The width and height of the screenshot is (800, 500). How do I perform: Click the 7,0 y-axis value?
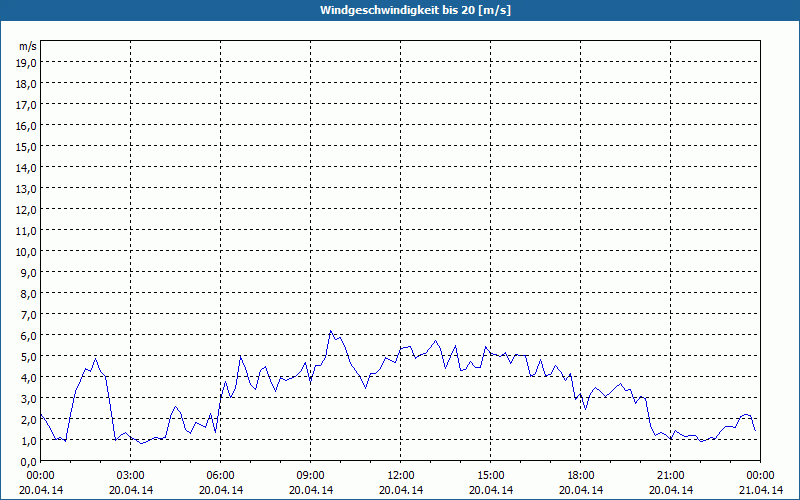29,315
